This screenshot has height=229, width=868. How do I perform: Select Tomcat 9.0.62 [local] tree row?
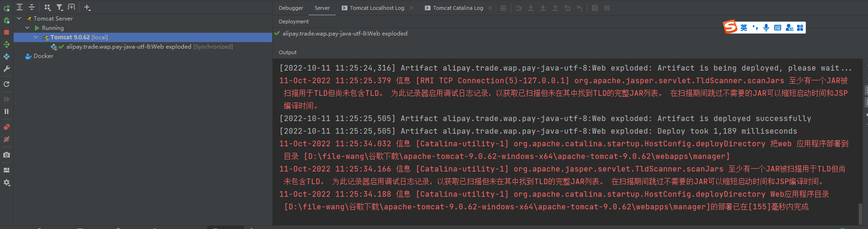pos(143,37)
